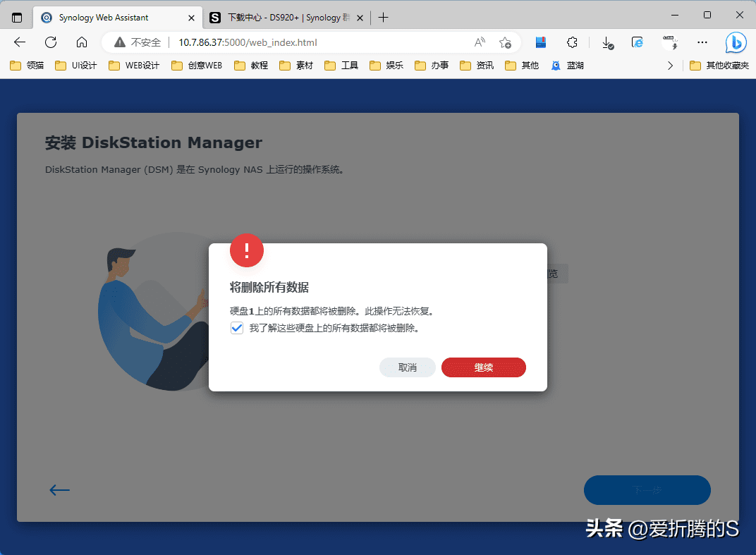Uncheck the data deletion acknowledgment checkbox

point(237,328)
